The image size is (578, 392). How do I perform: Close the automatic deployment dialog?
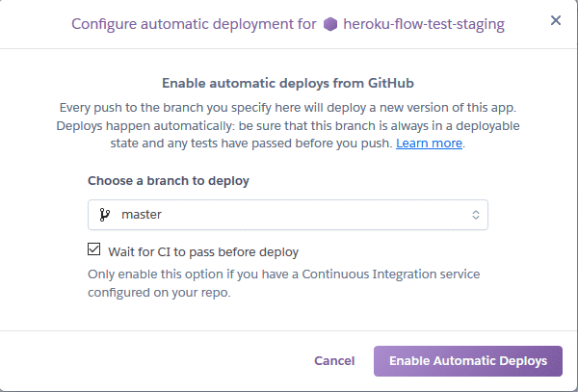556,20
